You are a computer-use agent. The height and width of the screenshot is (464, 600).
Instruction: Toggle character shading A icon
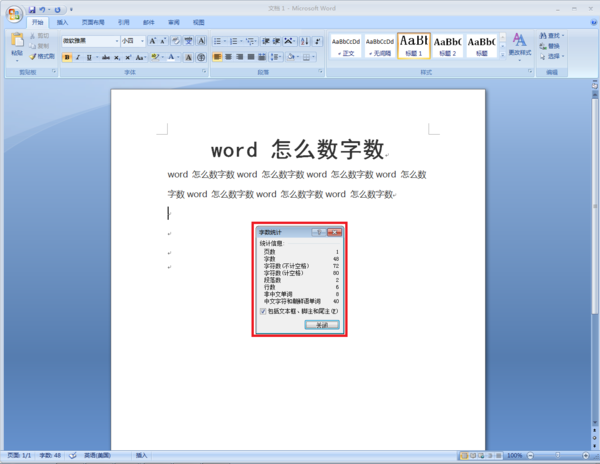[x=188, y=57]
